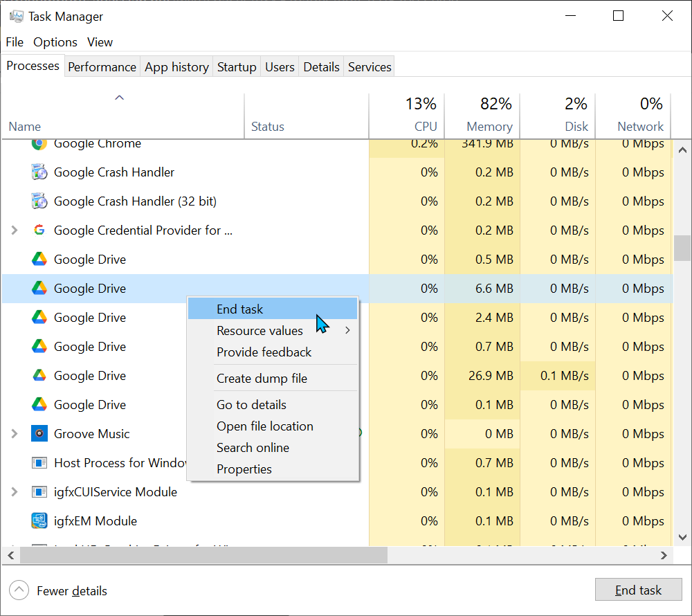Click the sort arrow above Name column

[x=119, y=98]
